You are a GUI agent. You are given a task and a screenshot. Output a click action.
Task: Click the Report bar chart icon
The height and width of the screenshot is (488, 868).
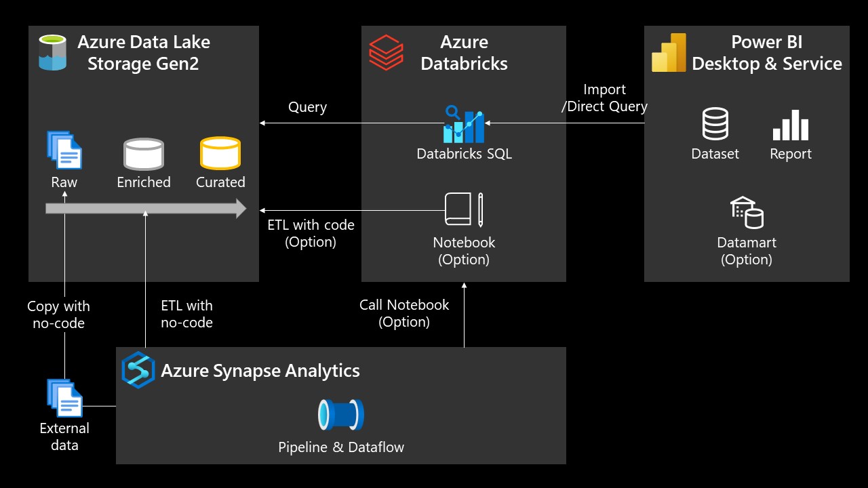pyautogui.click(x=791, y=125)
